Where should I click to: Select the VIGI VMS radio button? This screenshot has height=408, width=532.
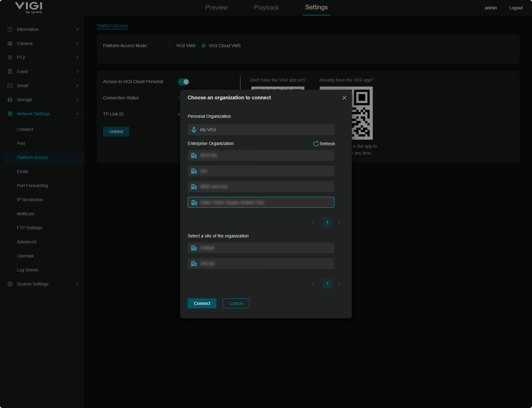171,46
